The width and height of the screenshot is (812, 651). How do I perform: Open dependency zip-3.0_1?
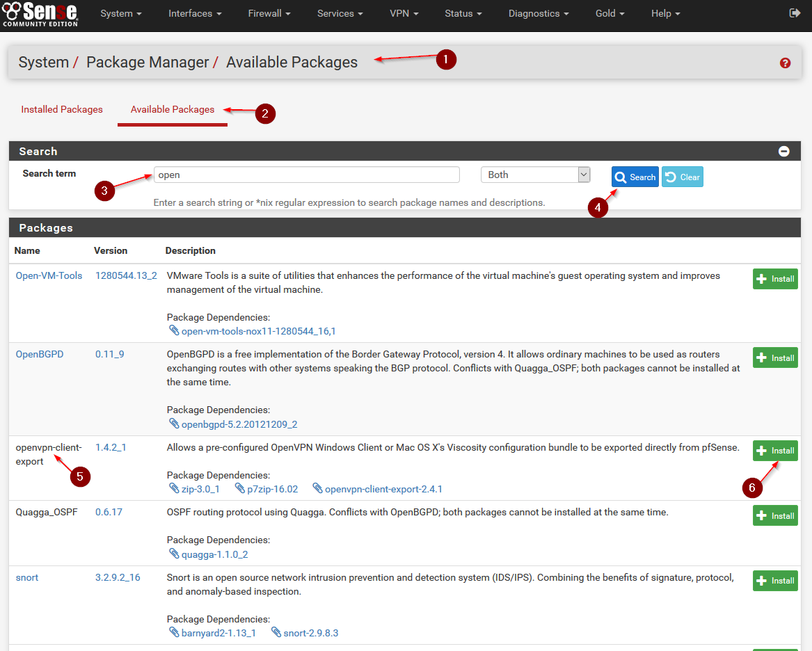pyautogui.click(x=200, y=489)
